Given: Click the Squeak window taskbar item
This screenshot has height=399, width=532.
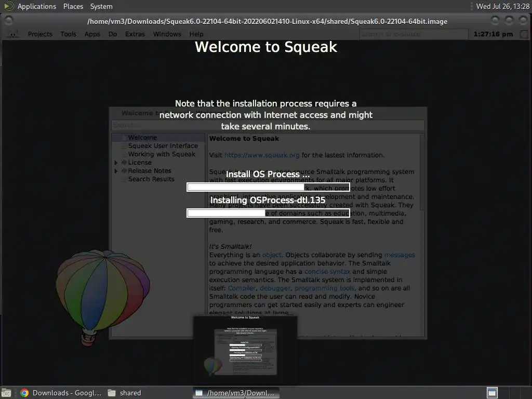Looking at the screenshot, I should pos(236,393).
